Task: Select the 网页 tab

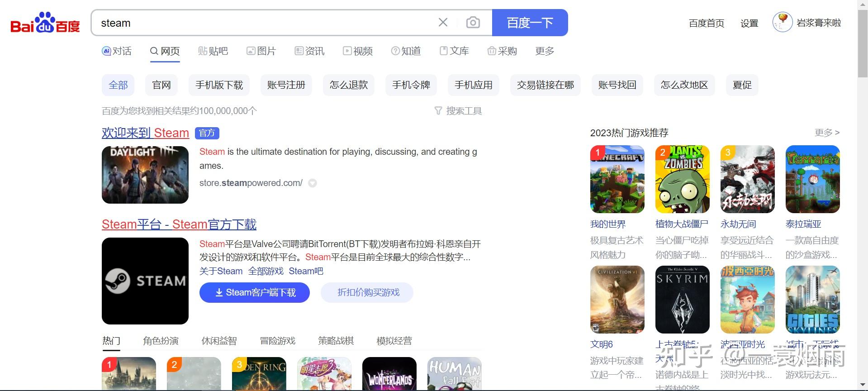Action: click(165, 51)
